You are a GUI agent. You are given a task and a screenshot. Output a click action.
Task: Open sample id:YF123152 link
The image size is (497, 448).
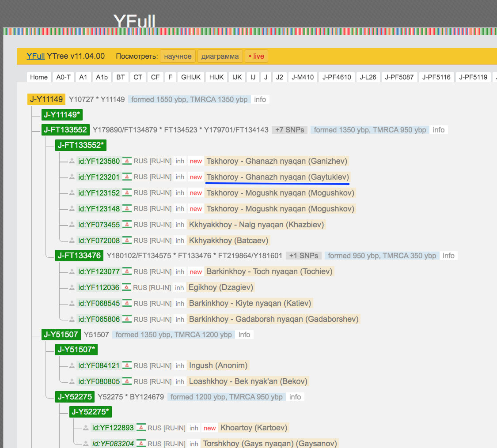99,193
